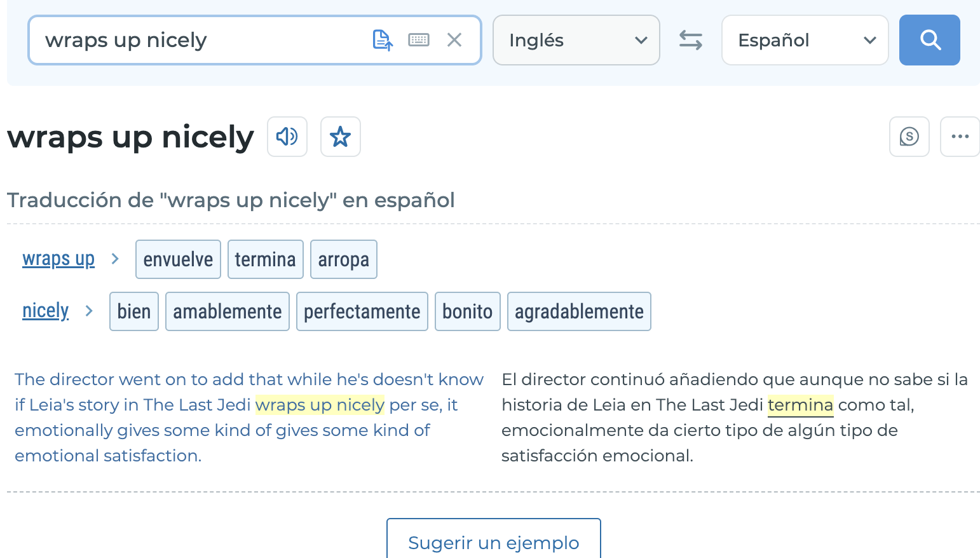Play pronunciation with the speaker icon
Screen dimensions: 980x558
click(287, 136)
